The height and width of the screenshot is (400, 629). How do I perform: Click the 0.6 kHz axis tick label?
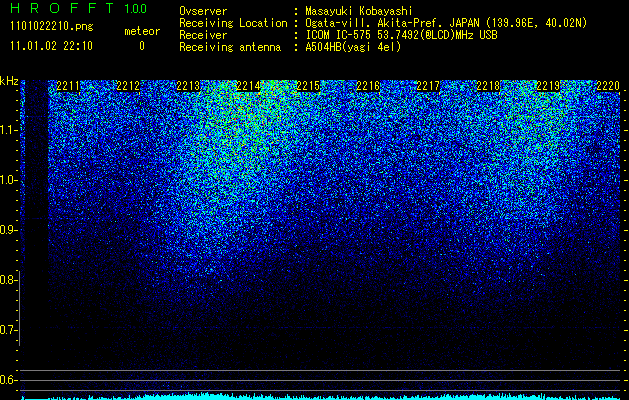pyautogui.click(x=8, y=380)
